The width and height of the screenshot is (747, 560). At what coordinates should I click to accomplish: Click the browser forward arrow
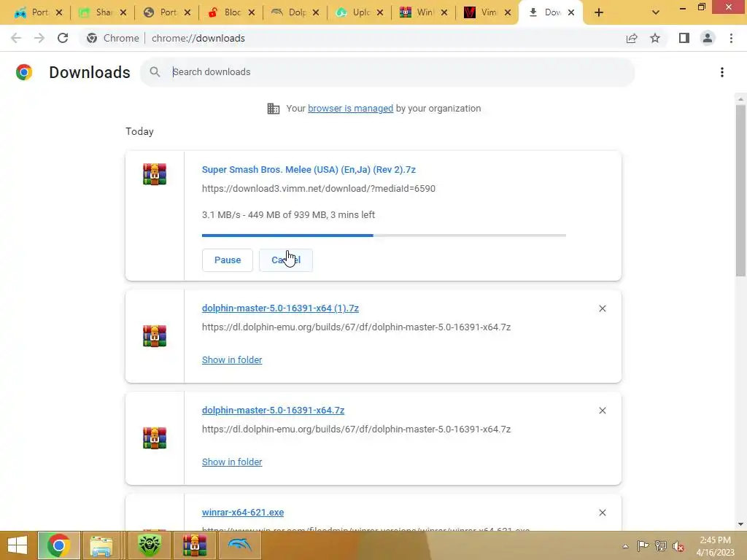pyautogui.click(x=39, y=38)
